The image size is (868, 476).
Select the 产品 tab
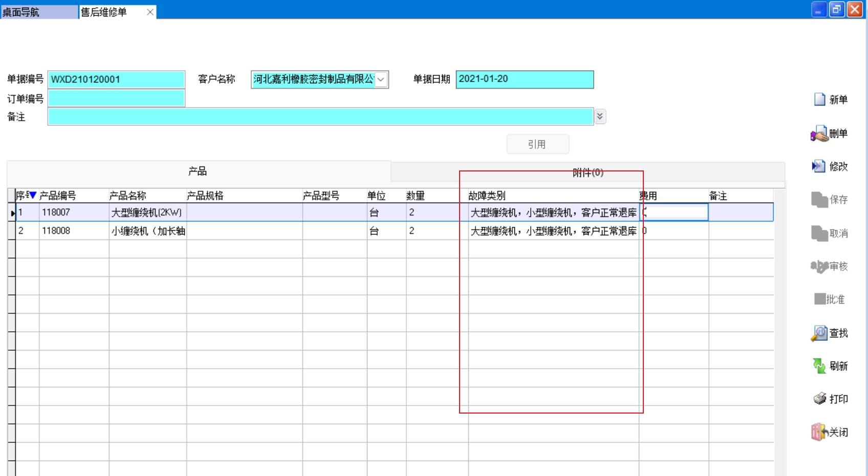(x=198, y=171)
